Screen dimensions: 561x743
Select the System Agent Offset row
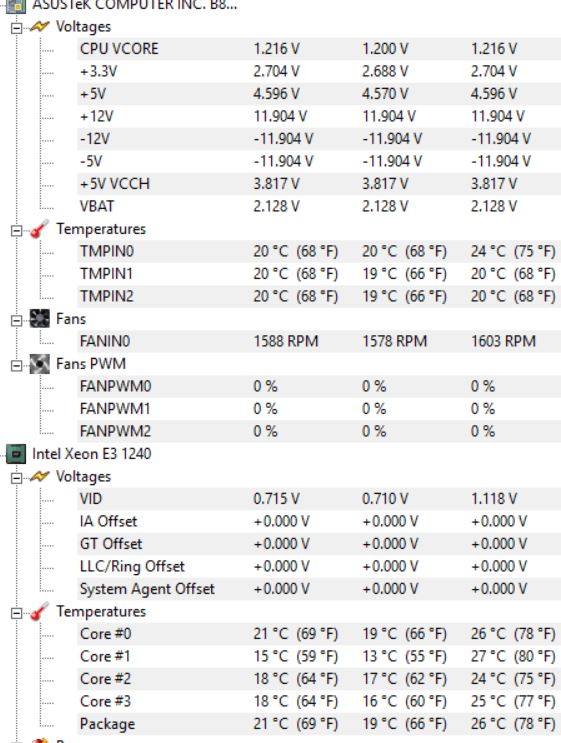click(x=319, y=589)
